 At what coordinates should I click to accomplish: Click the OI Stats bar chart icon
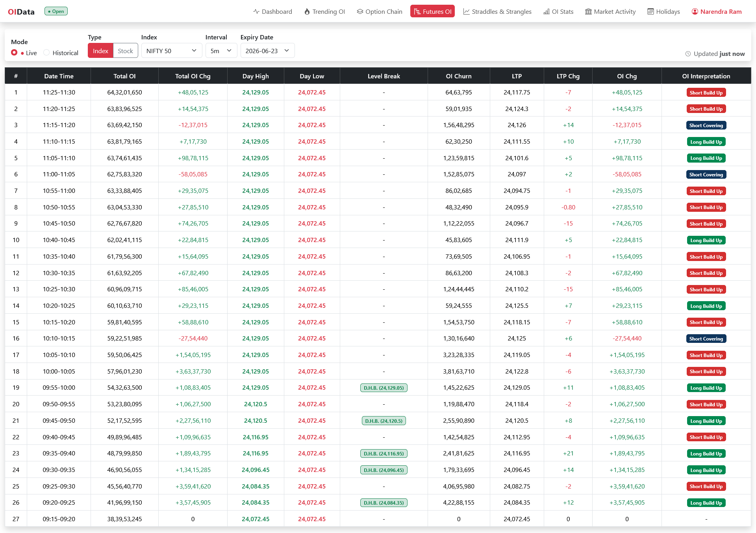click(547, 11)
